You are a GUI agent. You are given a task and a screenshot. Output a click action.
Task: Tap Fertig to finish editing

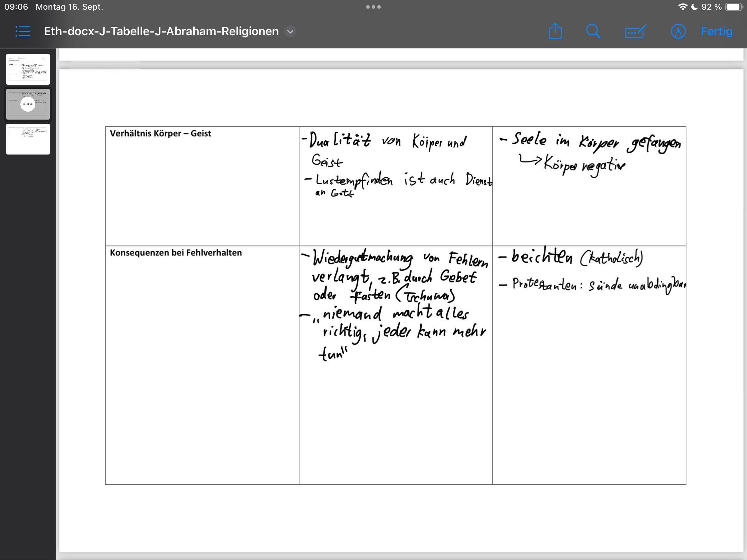[x=717, y=31]
